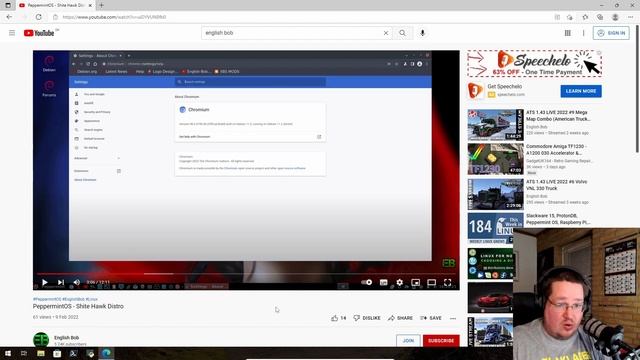The width and height of the screenshot is (640, 360).
Task: Open Slackware 15, ProtonDB video title
Action: pos(558,219)
